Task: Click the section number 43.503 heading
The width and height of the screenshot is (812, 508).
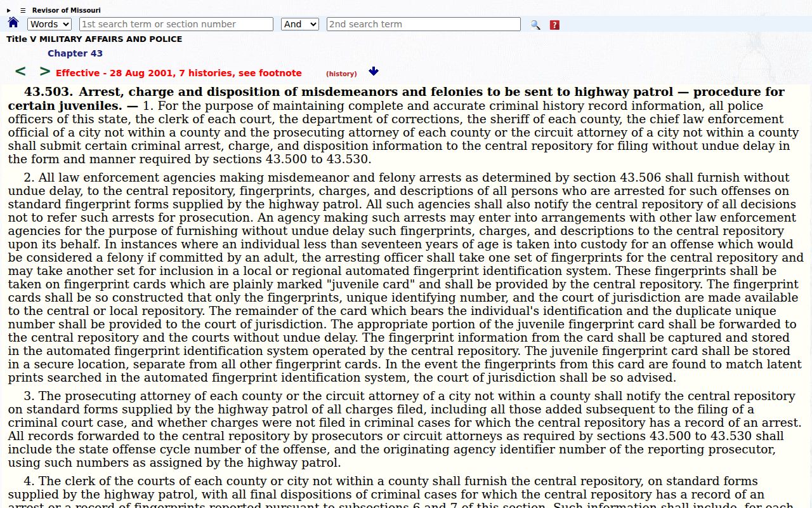Action: pyautogui.click(x=49, y=92)
